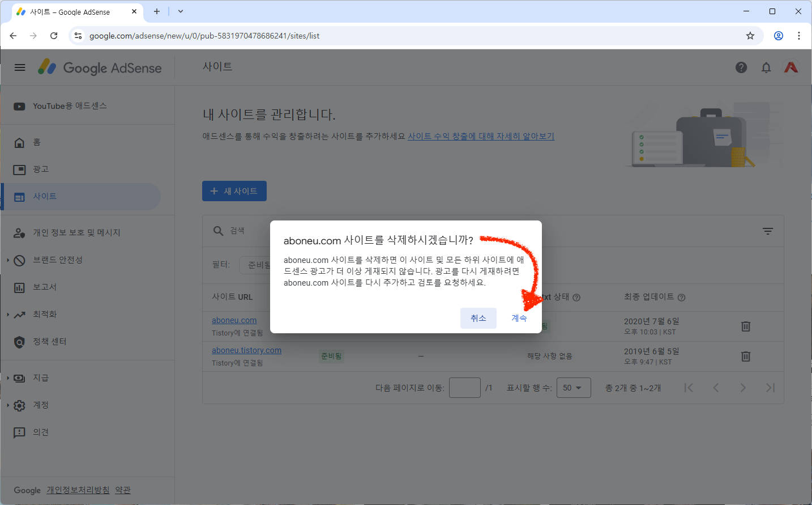Open the hamburger main menu
The height and width of the screenshot is (505, 812).
click(x=20, y=67)
